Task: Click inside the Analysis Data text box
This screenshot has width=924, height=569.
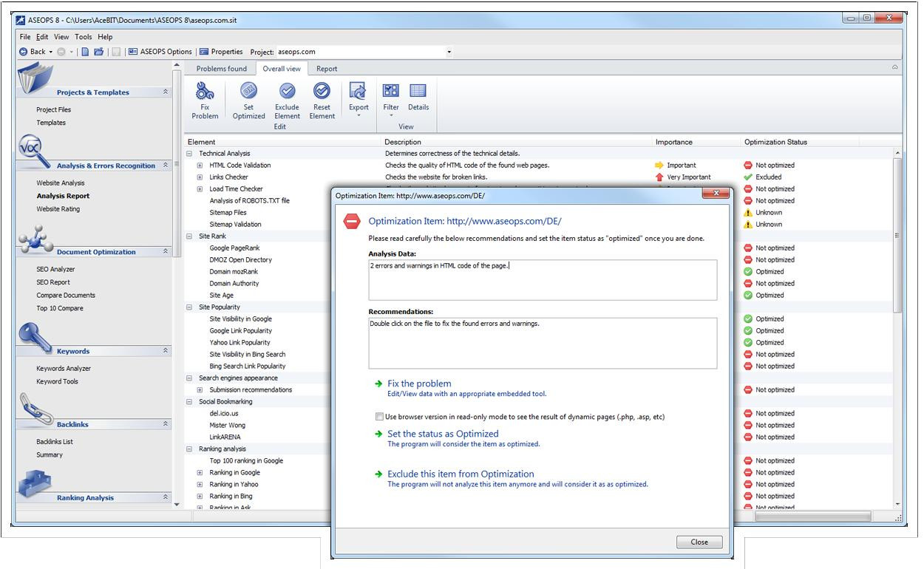Action: pos(543,280)
